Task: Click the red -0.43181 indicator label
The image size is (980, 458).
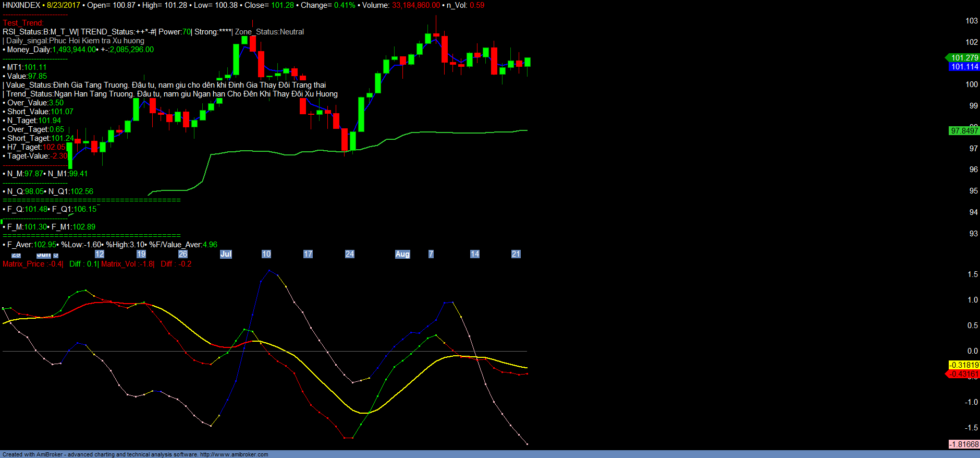Action: 963,374
